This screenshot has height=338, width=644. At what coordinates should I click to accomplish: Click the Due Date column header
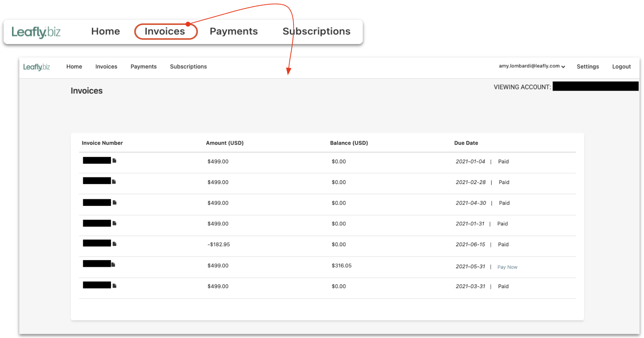pyautogui.click(x=466, y=143)
